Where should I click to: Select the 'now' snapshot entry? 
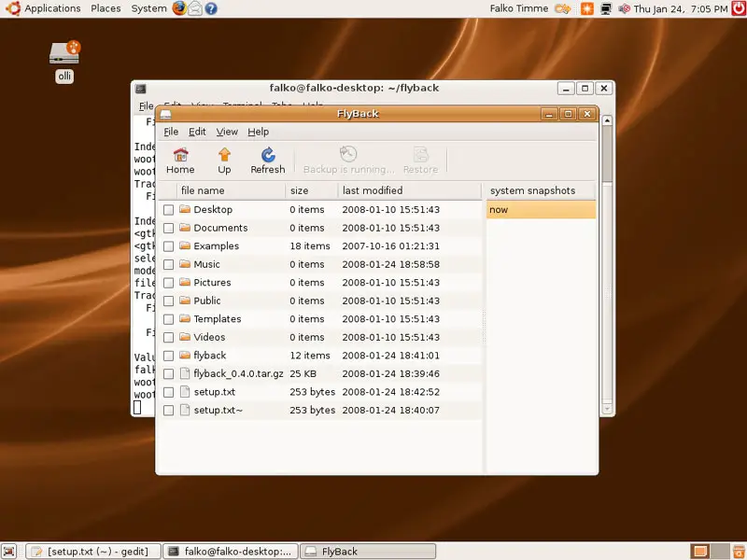541,209
